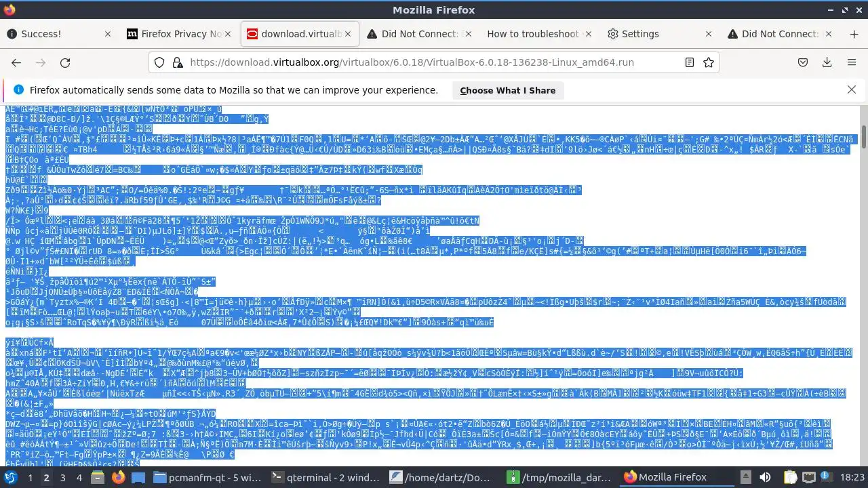This screenshot has height=488, width=868.
Task: Click the URL address field
Action: (434, 62)
